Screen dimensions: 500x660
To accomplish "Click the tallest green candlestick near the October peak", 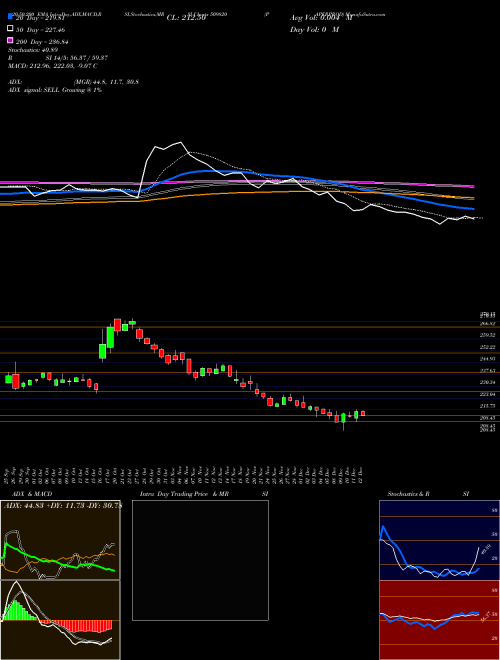I will [x=110, y=338].
